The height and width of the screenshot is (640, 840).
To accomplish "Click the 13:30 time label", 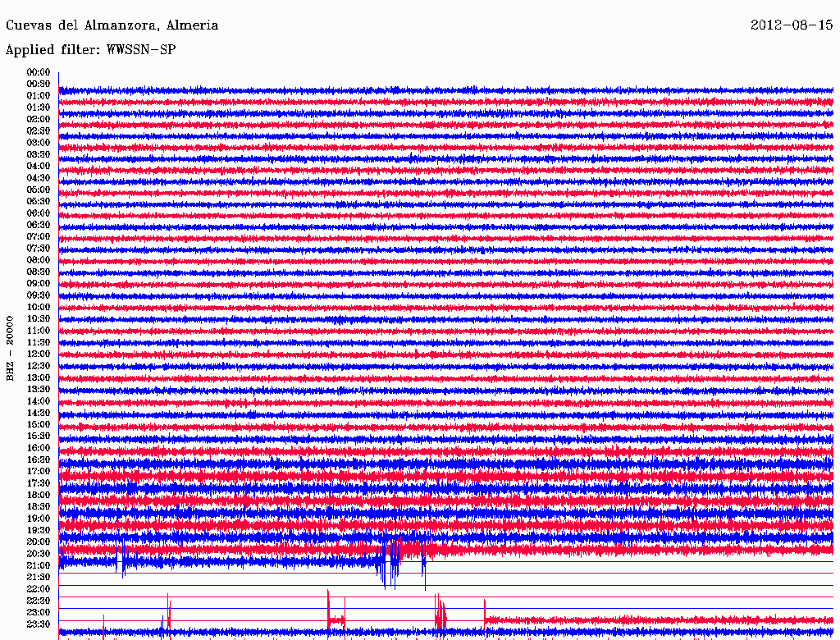I will point(39,390).
